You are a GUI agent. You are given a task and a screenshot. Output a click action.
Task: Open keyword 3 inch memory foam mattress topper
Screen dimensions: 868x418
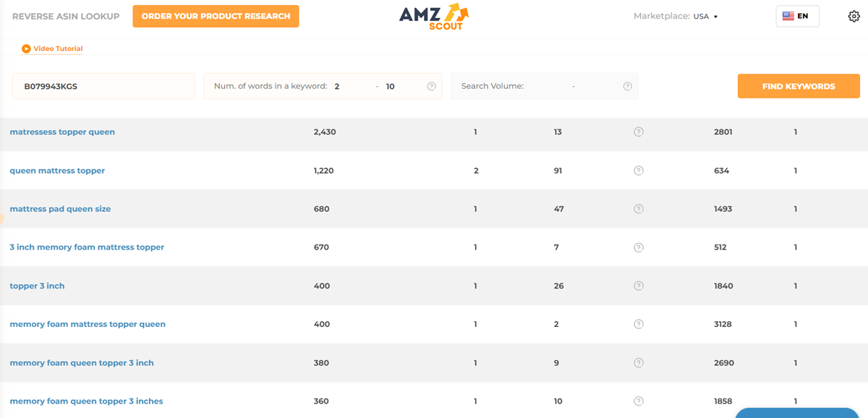click(87, 247)
